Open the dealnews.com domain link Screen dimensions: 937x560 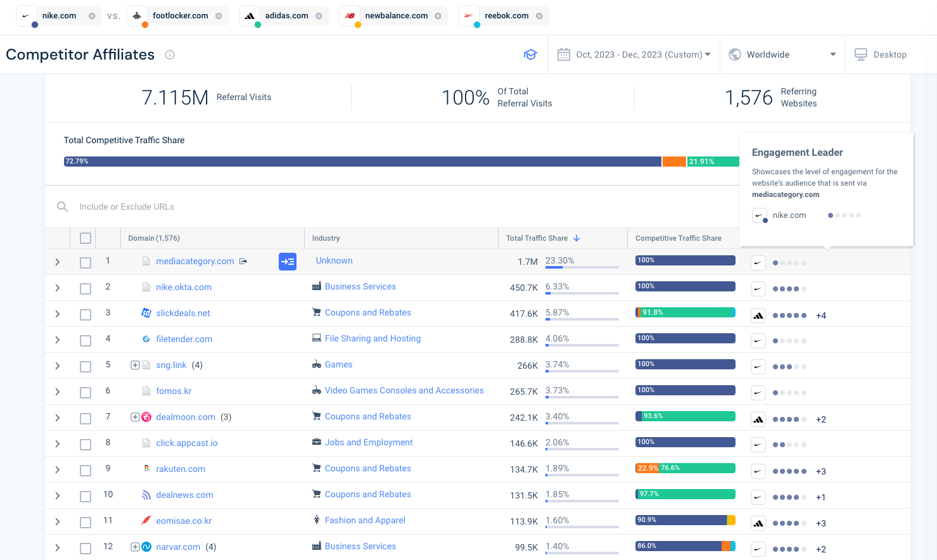click(x=184, y=495)
